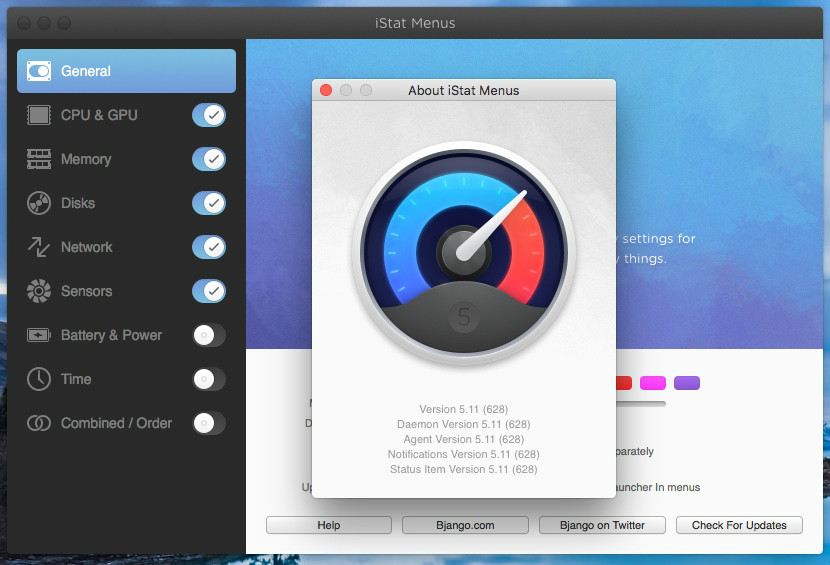The width and height of the screenshot is (830, 565).
Task: Click the About iStat Menus title bar
Action: pos(464,90)
